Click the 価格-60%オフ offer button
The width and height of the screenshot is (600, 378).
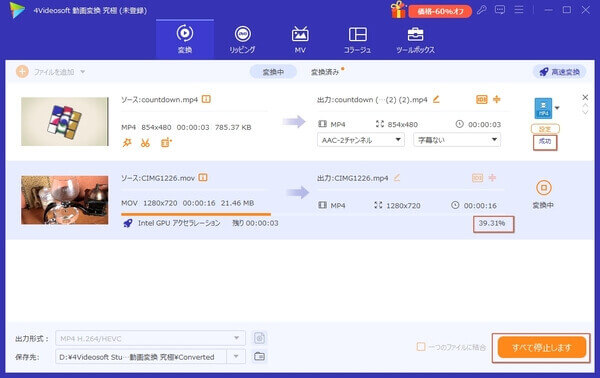point(440,11)
